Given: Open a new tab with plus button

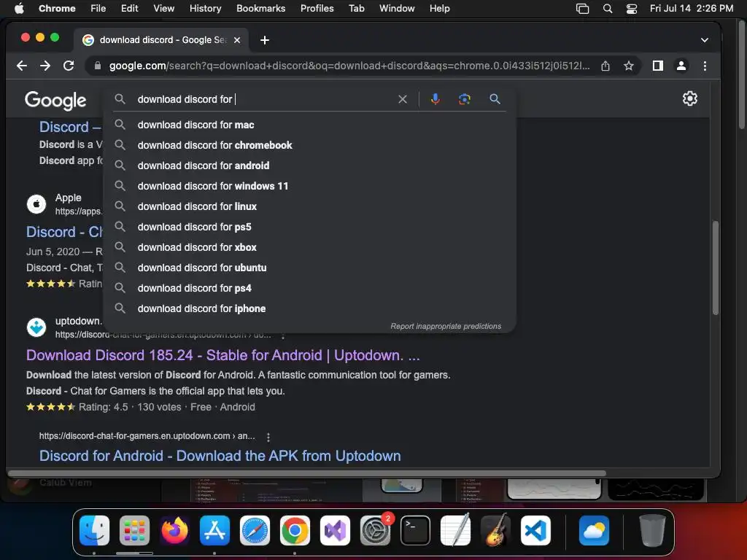Looking at the screenshot, I should tap(265, 40).
